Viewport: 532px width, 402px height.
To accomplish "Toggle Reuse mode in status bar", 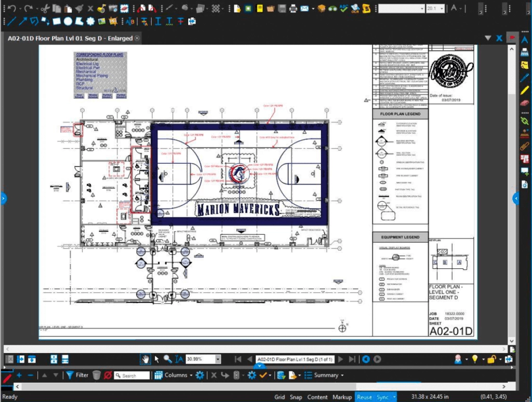I will pos(364,397).
